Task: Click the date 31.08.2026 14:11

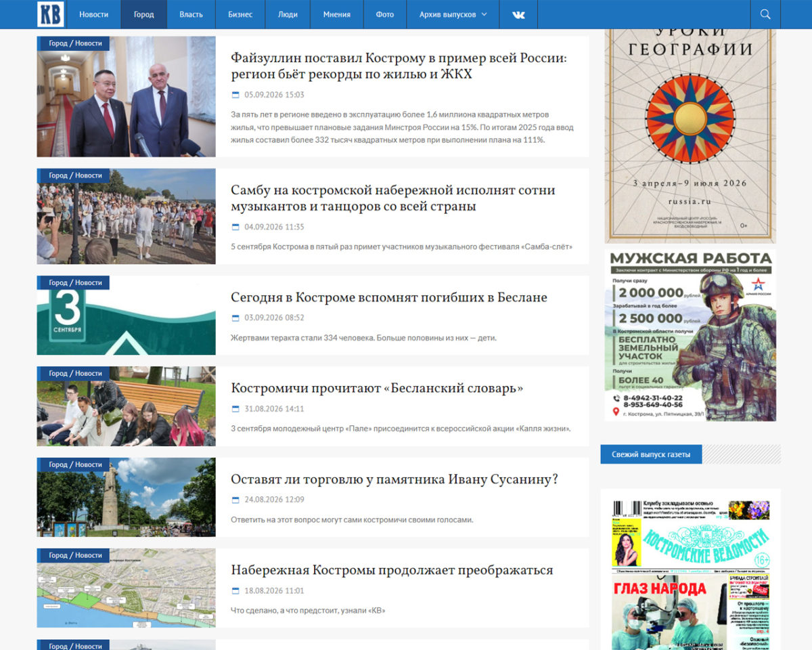Action: point(274,409)
